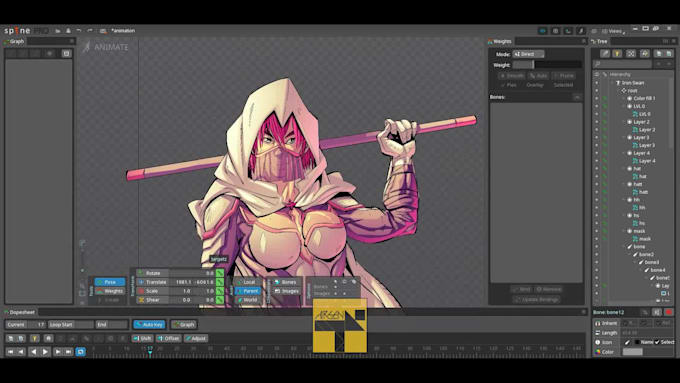Select the Iron Swan skeleton in tree
This screenshot has height=383, width=680.
coord(633,83)
